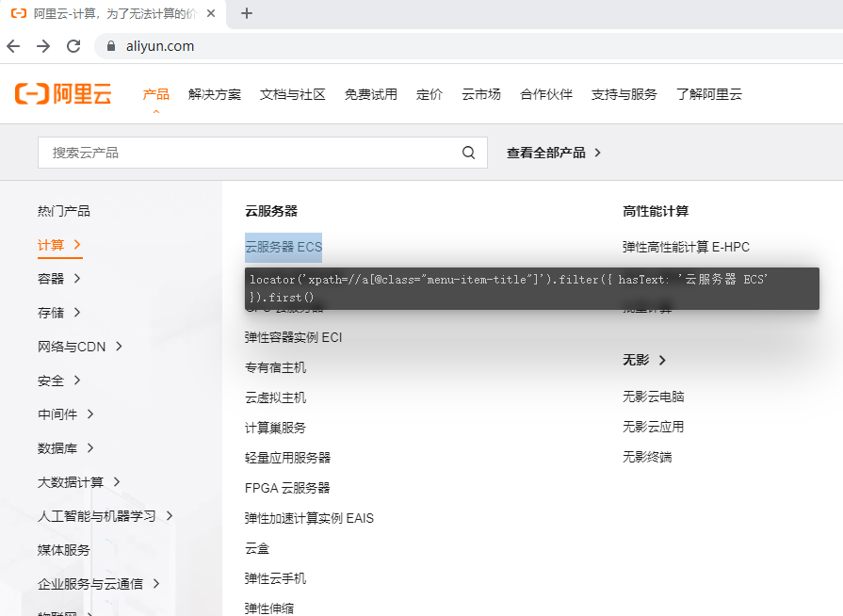843x616 pixels.
Task: Click the browser forward arrow
Action: (43, 46)
